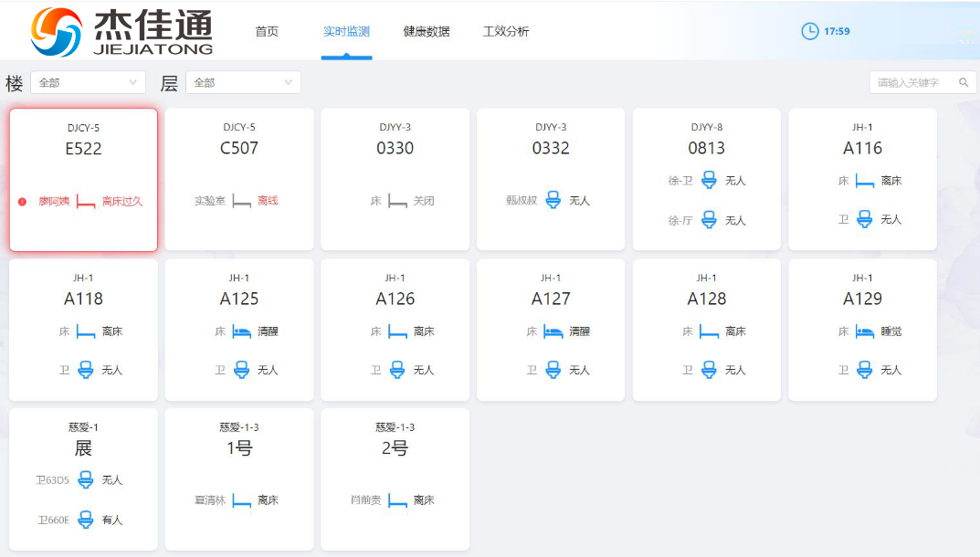Go to the 工效分析 tab
The width and height of the screenshot is (980, 557).
pyautogui.click(x=506, y=31)
